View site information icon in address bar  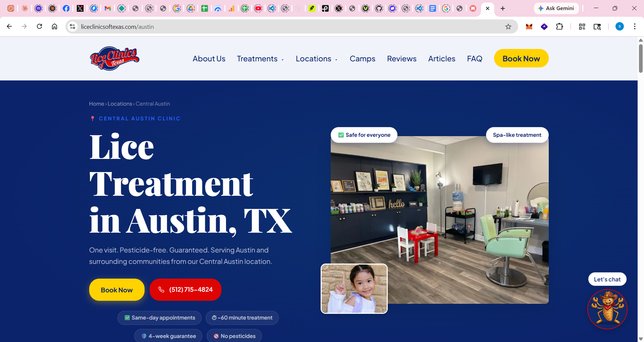point(72,26)
